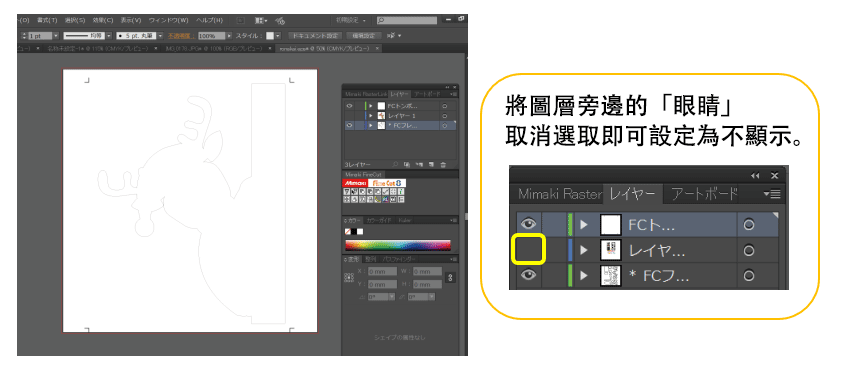Image resolution: width=844 pixels, height=369 pixels.
Task: Click the constrain proportions link icon in Transform panel
Action: tap(451, 278)
